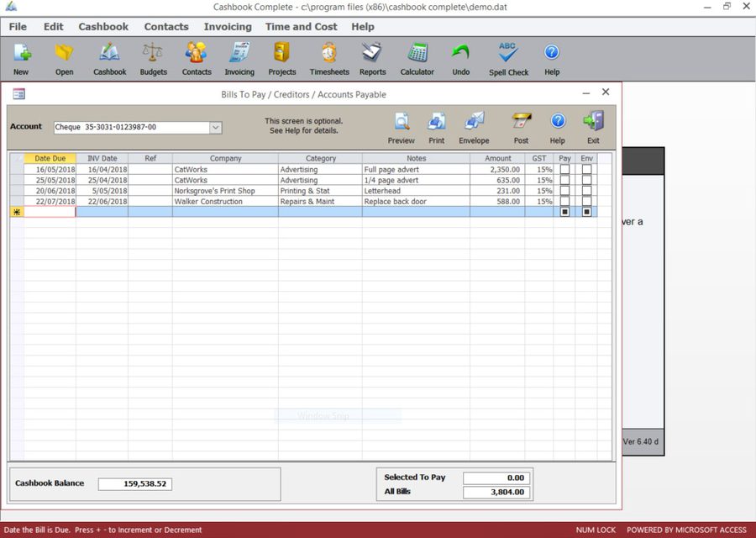Open the Projects cabinet icon
The image size is (756, 538).
click(281, 53)
